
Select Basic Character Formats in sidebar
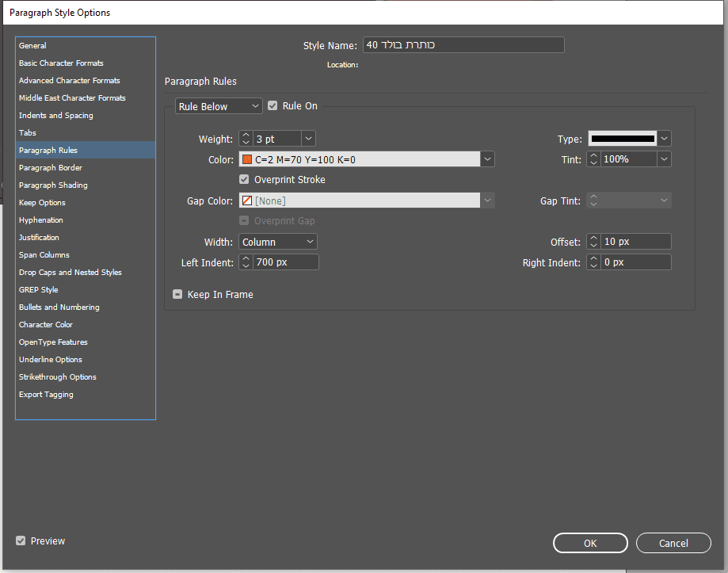click(61, 63)
